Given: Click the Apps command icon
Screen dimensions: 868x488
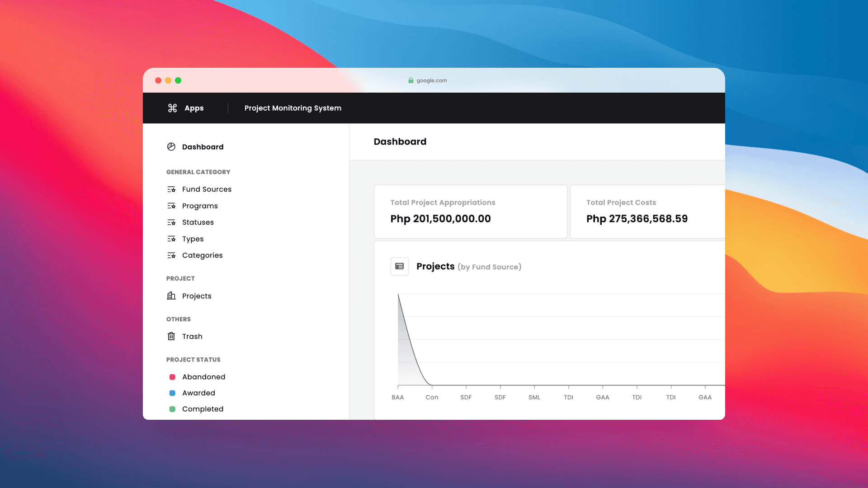Looking at the screenshot, I should tap(172, 108).
